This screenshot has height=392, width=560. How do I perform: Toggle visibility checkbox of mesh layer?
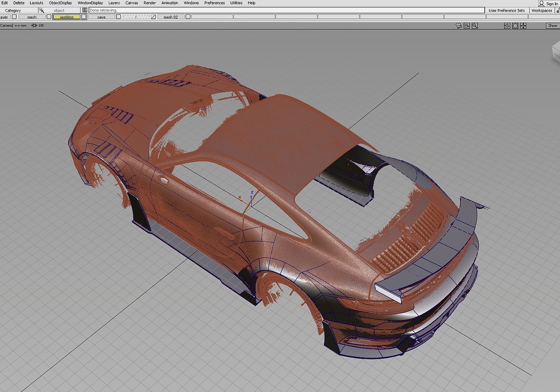pyautogui.click(x=49, y=17)
